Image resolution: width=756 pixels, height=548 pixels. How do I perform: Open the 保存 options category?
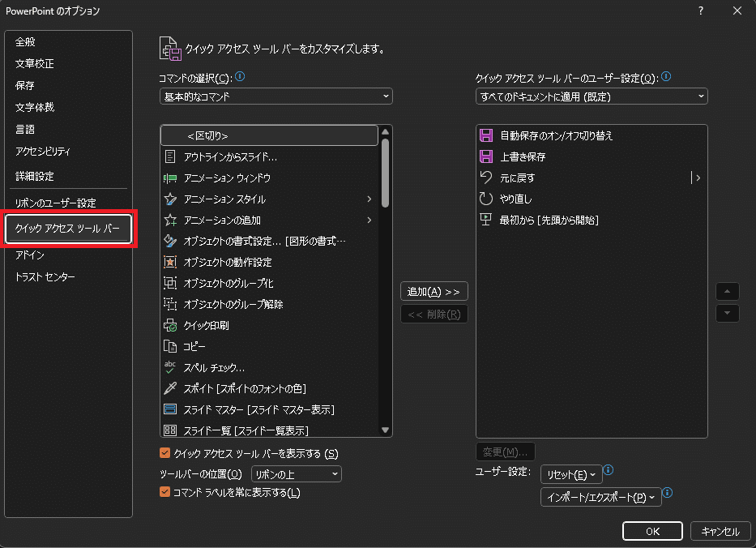(x=24, y=85)
